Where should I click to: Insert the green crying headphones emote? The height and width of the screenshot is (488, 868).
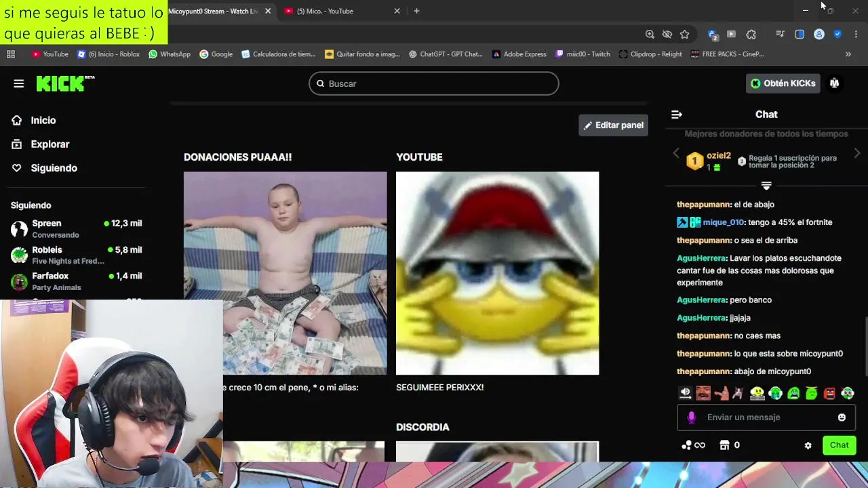pyautogui.click(x=776, y=393)
